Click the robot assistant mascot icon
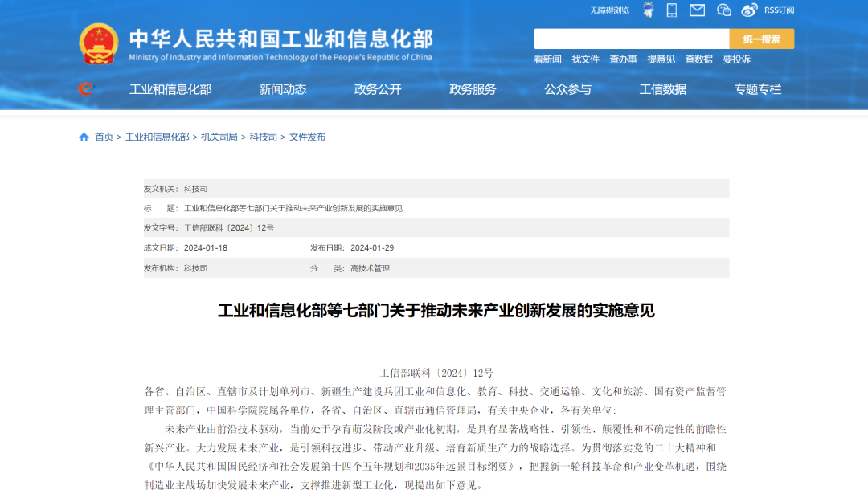Screen dimensions: 868x498 (648, 10)
